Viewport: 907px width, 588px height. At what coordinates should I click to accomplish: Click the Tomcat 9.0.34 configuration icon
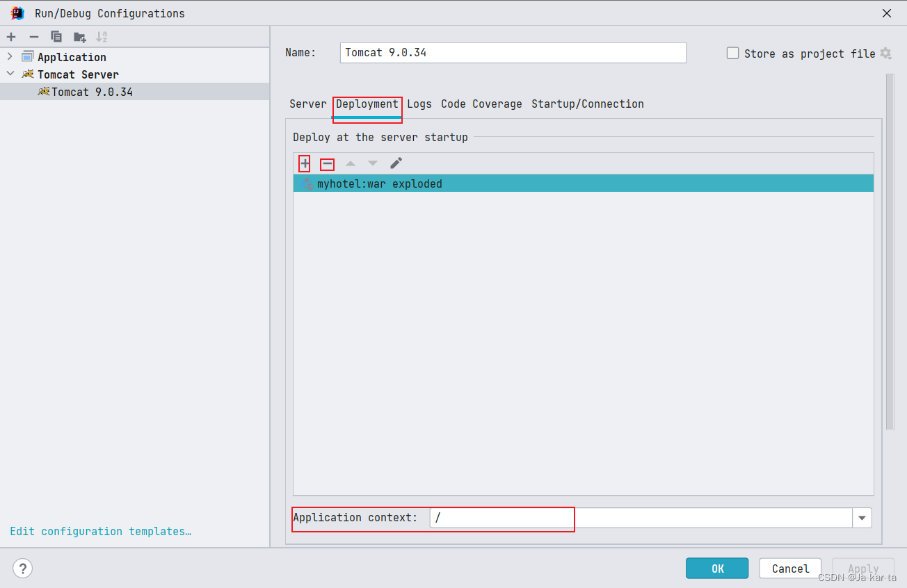[x=44, y=92]
